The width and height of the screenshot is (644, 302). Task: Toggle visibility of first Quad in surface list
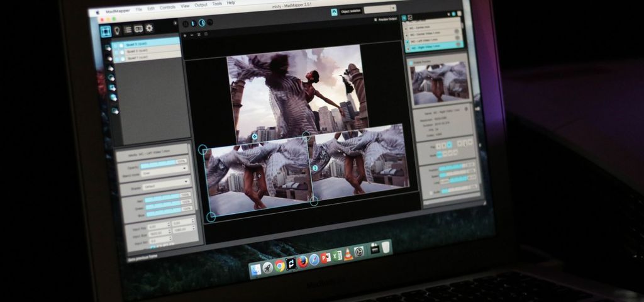pos(121,43)
